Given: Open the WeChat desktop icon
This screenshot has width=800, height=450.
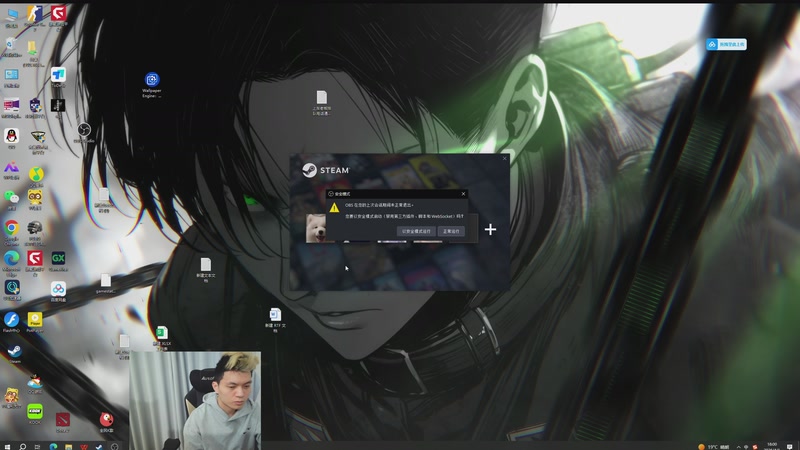Looking at the screenshot, I should pos(11,199).
